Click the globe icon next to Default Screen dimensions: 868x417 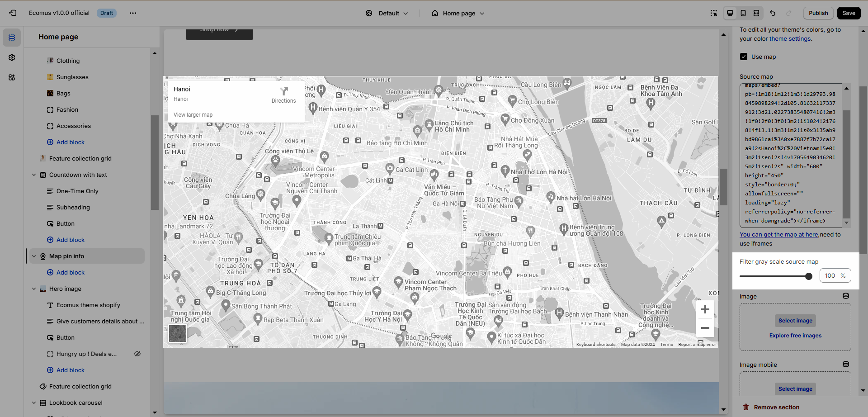point(369,13)
